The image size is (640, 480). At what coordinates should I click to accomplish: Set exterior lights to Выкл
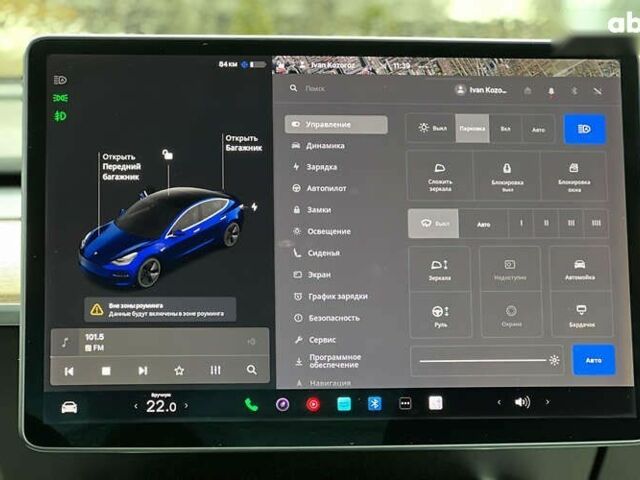pyautogui.click(x=431, y=128)
